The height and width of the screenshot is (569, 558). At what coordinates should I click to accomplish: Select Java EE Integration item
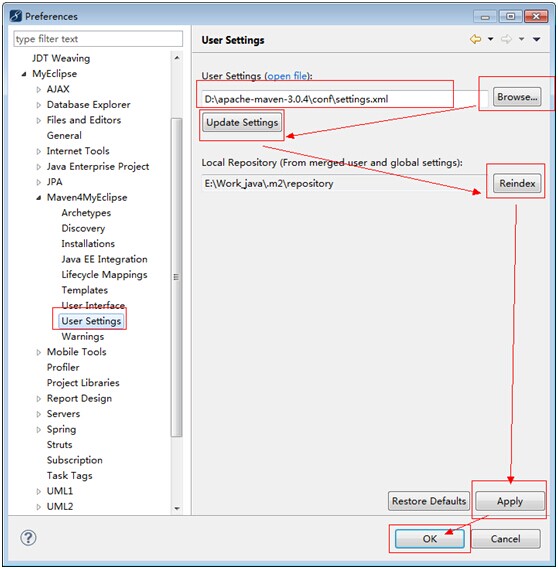[x=104, y=259]
